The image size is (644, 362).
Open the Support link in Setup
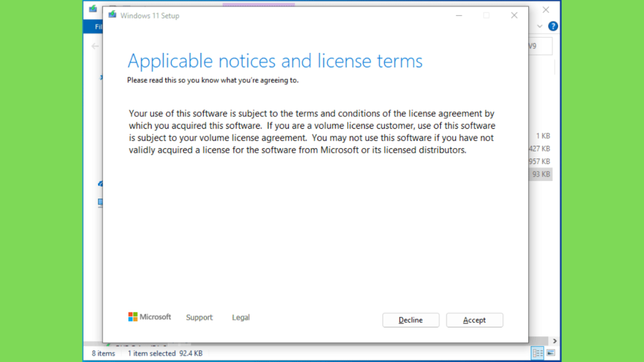(x=199, y=317)
